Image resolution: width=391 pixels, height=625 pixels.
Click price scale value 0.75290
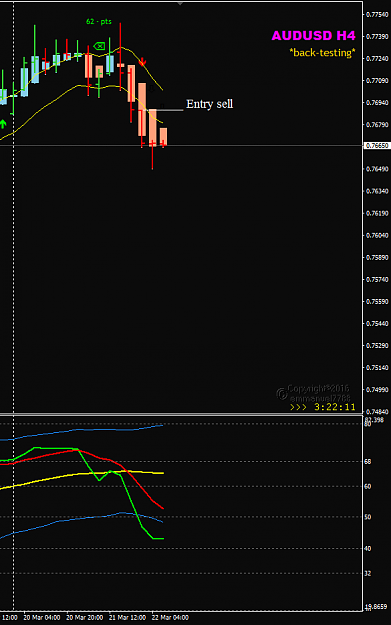point(377,346)
